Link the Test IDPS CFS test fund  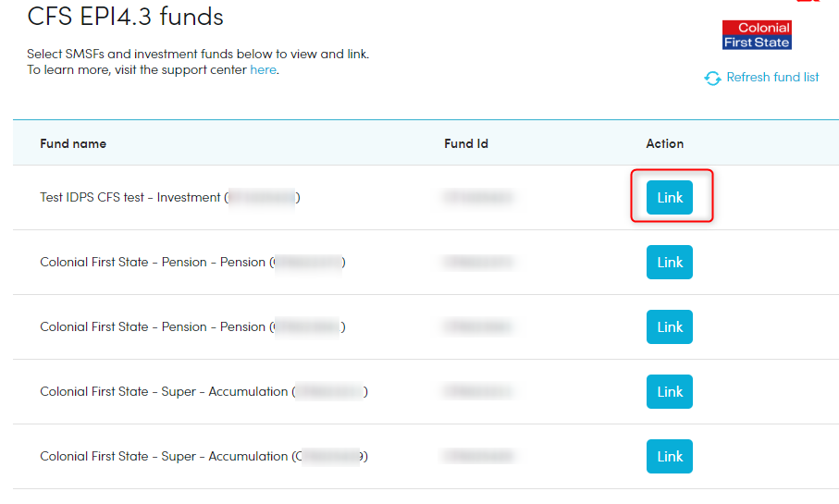(x=670, y=197)
